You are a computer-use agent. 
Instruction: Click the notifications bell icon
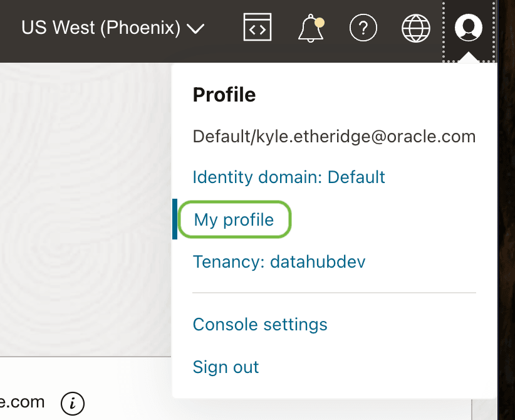(310, 28)
